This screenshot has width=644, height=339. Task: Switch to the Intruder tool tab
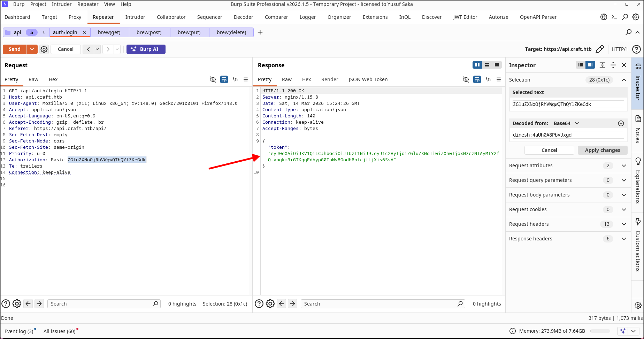(x=135, y=17)
